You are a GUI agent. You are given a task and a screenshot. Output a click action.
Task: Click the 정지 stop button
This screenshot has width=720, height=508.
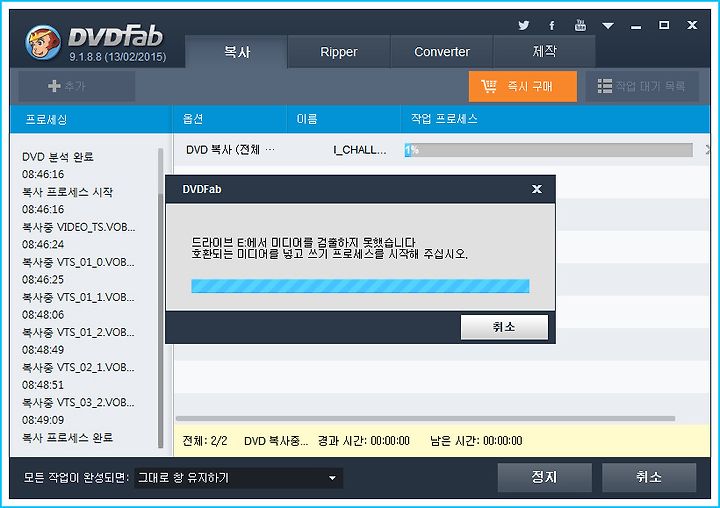click(545, 477)
